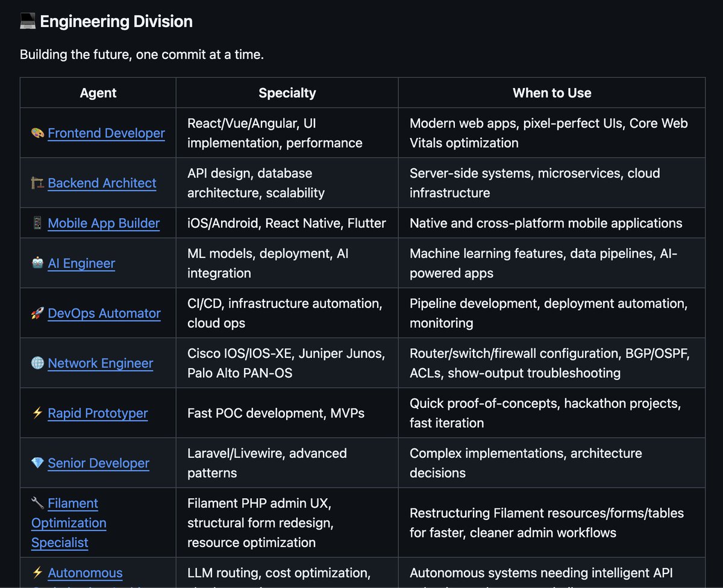Click the laptop emoji in the heading
Image resolution: width=723 pixels, height=588 pixels.
coord(28,22)
